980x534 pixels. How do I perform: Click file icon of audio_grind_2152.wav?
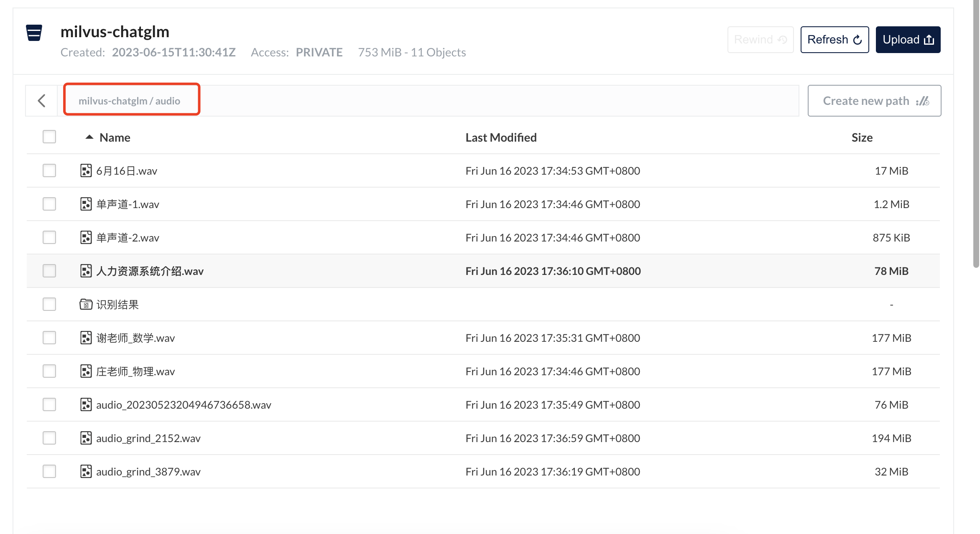[x=86, y=438]
